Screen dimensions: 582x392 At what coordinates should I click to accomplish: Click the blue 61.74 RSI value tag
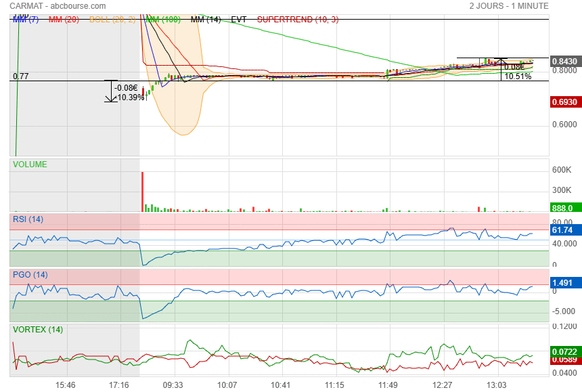(564, 231)
